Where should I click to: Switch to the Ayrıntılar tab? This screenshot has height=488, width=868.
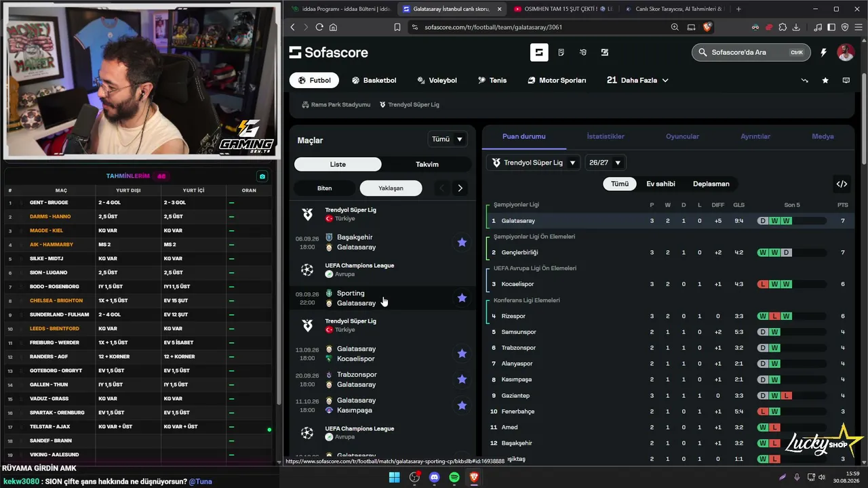(x=755, y=136)
